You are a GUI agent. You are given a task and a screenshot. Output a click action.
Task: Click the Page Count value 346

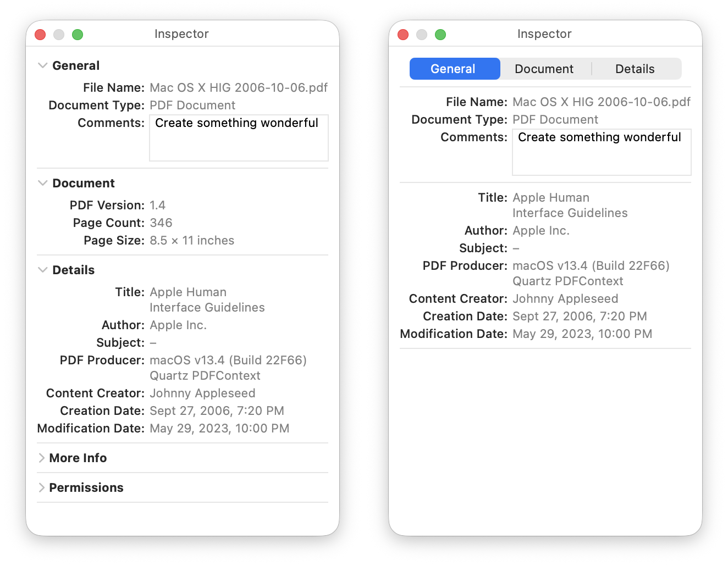tap(161, 223)
